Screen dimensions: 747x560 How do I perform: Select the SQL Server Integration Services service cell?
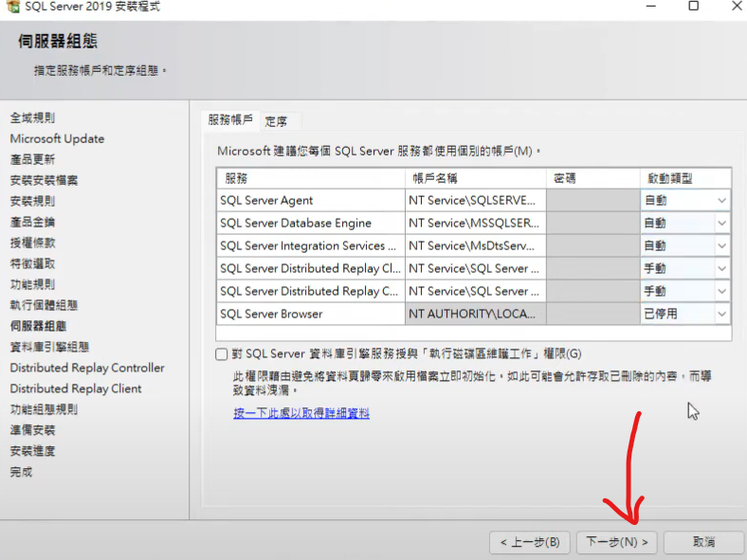[311, 245]
